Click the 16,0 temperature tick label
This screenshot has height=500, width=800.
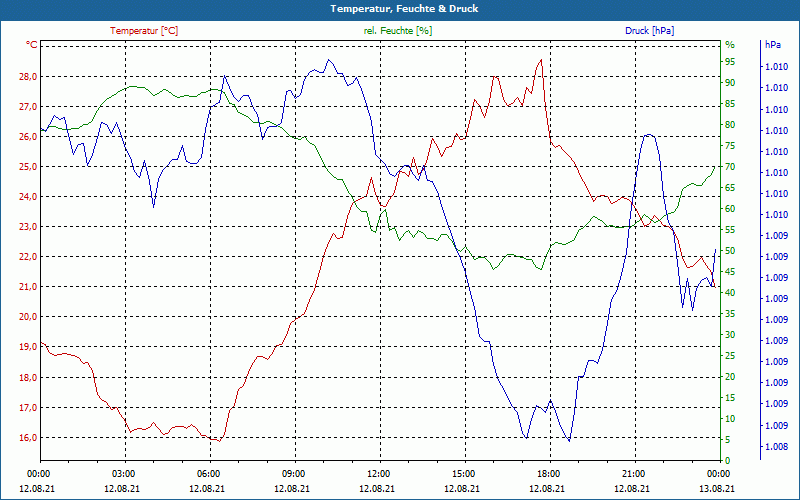(28, 438)
